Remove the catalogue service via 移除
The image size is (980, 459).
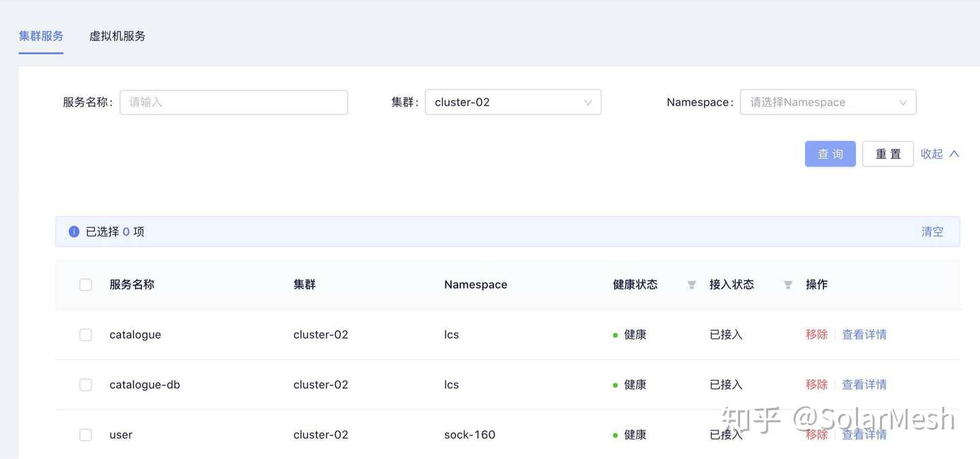pyautogui.click(x=817, y=334)
